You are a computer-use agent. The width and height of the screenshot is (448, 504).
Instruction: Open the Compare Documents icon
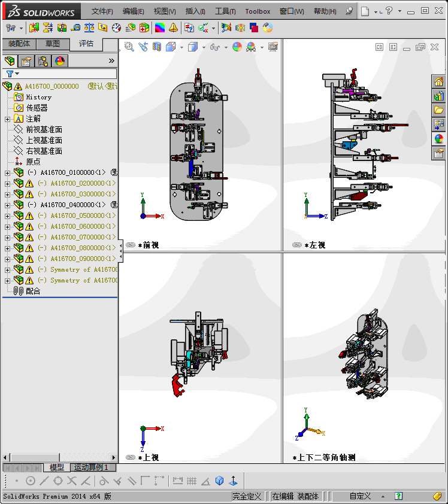pos(189,28)
